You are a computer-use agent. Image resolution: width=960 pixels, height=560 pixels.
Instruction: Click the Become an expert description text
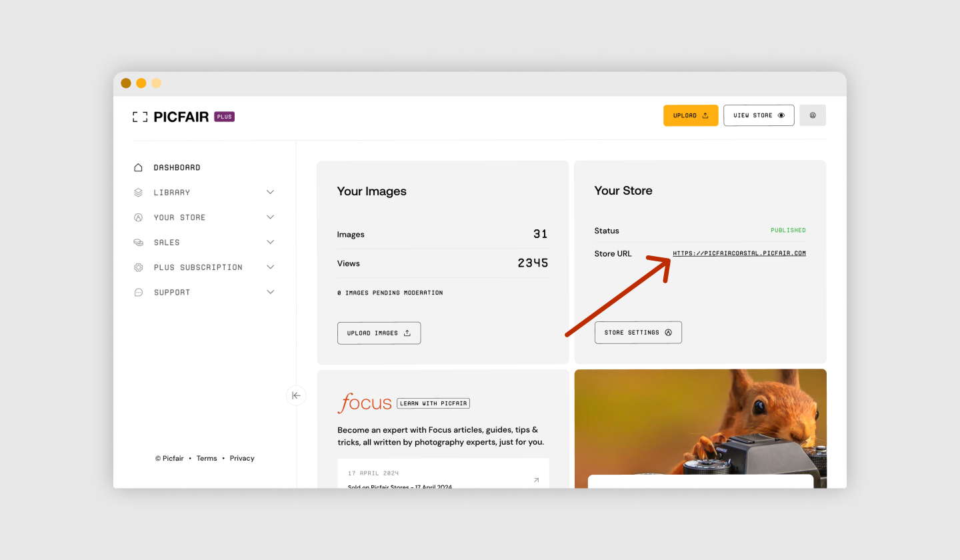(x=441, y=436)
